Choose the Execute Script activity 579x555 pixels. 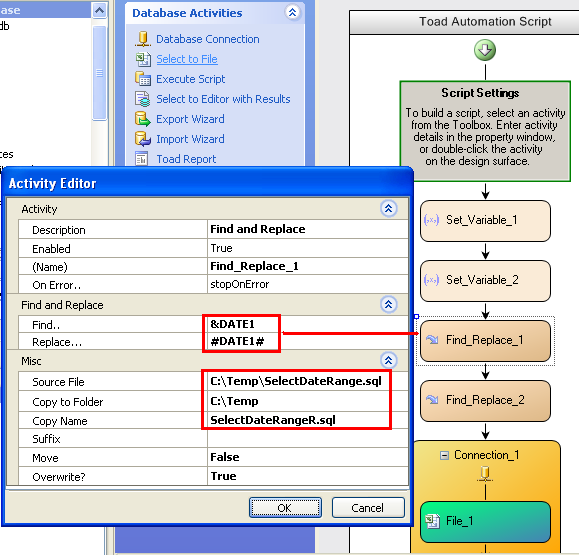(191, 79)
